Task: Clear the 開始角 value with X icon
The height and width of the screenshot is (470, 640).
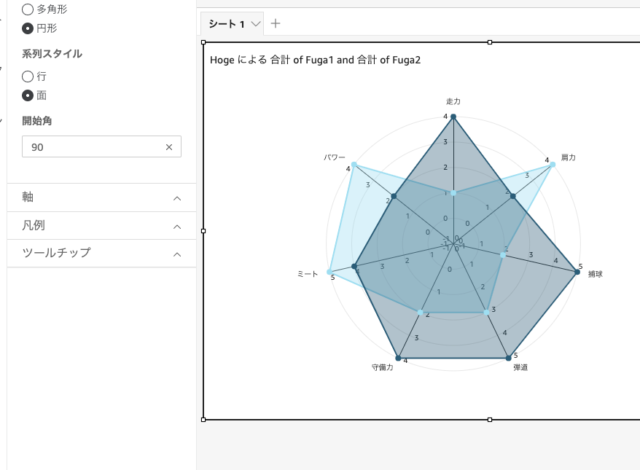Action: [169, 147]
